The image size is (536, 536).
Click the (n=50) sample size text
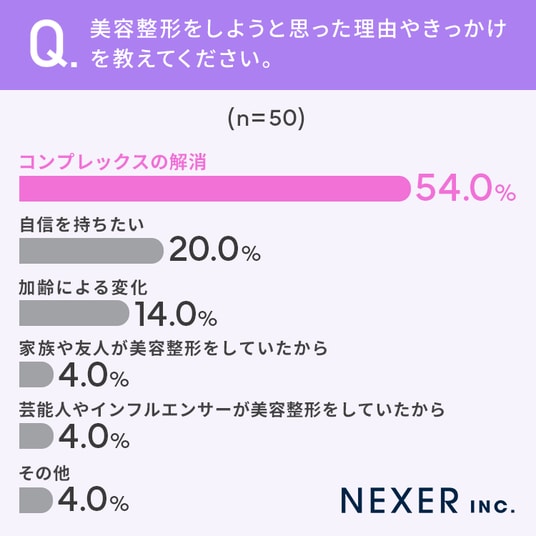pos(266,118)
